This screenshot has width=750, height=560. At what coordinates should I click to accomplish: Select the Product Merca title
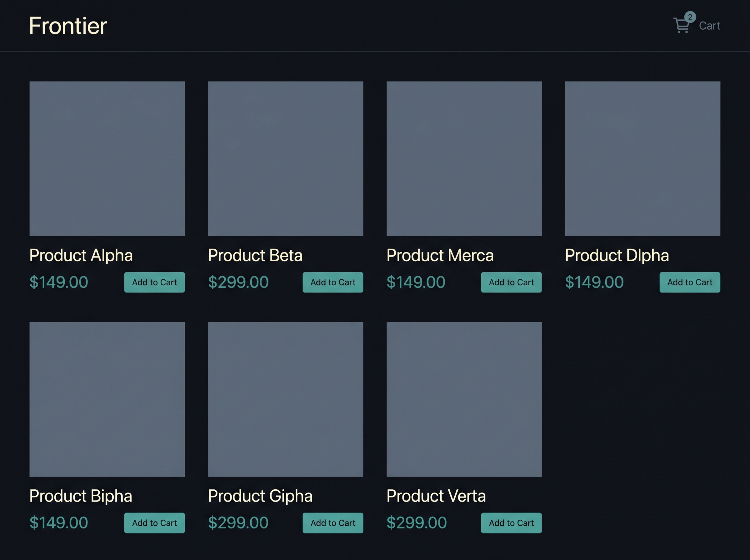[440, 256]
